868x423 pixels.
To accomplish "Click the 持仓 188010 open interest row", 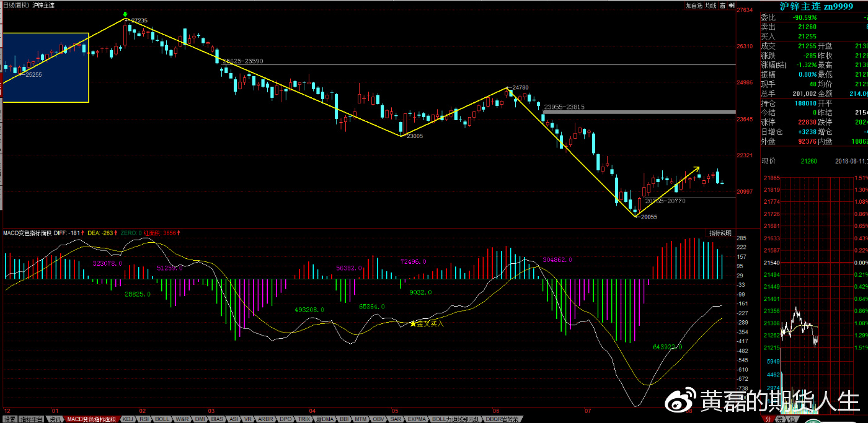I will [789, 103].
